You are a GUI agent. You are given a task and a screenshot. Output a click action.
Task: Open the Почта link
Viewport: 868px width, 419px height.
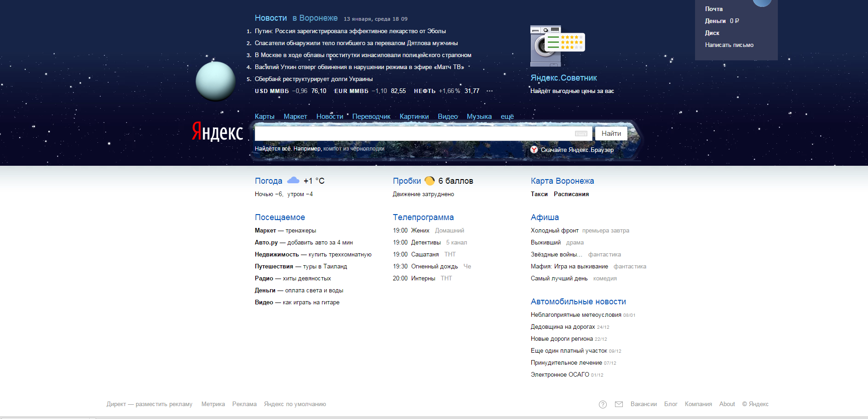[714, 9]
